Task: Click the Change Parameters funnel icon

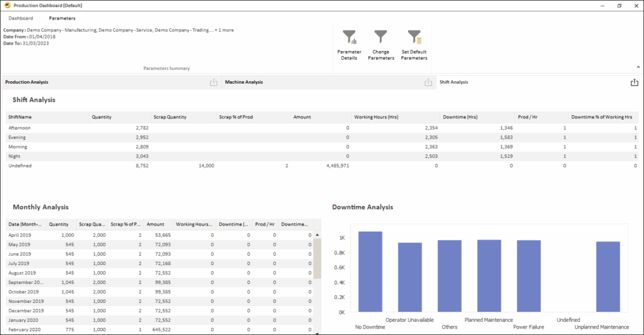Action: click(x=381, y=38)
